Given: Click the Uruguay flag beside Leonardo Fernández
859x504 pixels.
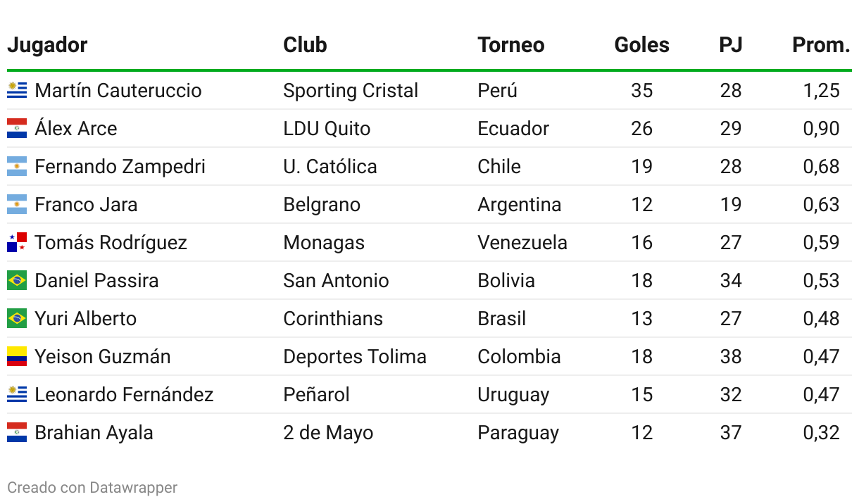Looking at the screenshot, I should pyautogui.click(x=17, y=394).
